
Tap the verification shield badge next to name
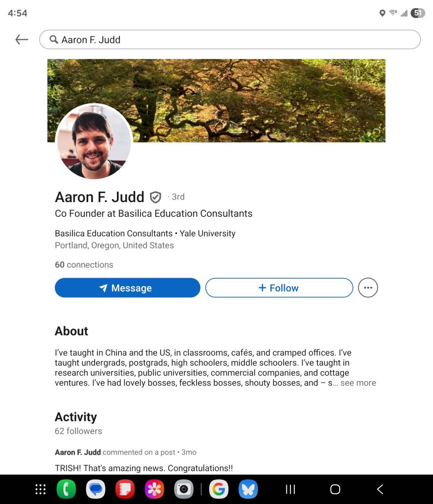coord(156,197)
